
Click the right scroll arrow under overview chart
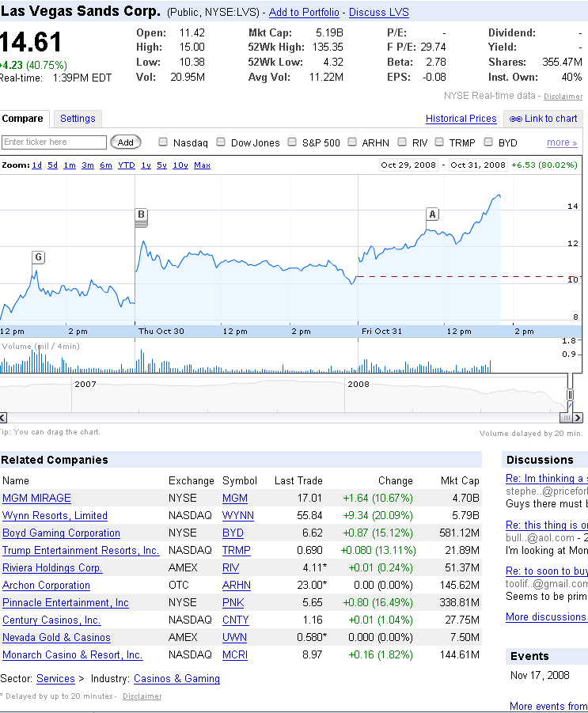click(578, 417)
